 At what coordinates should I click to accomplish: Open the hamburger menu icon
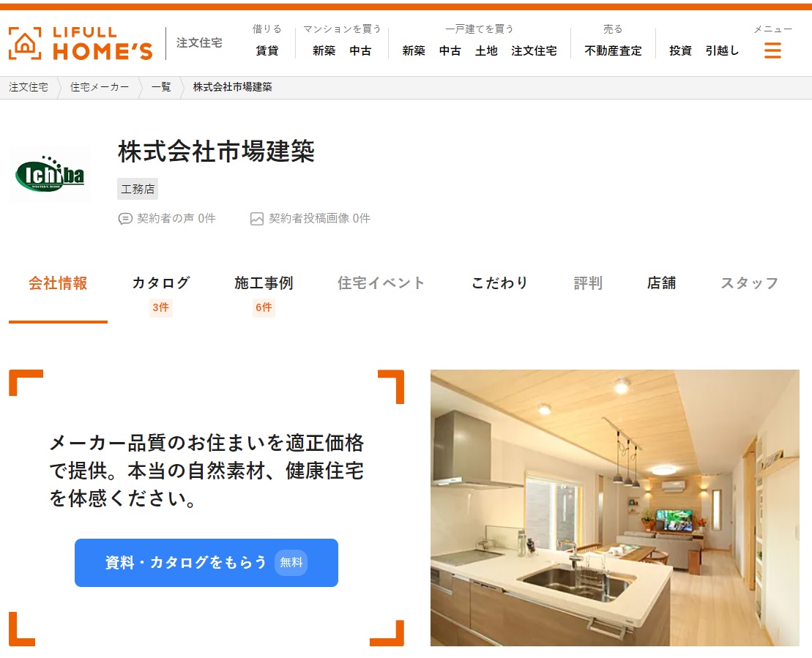[772, 51]
